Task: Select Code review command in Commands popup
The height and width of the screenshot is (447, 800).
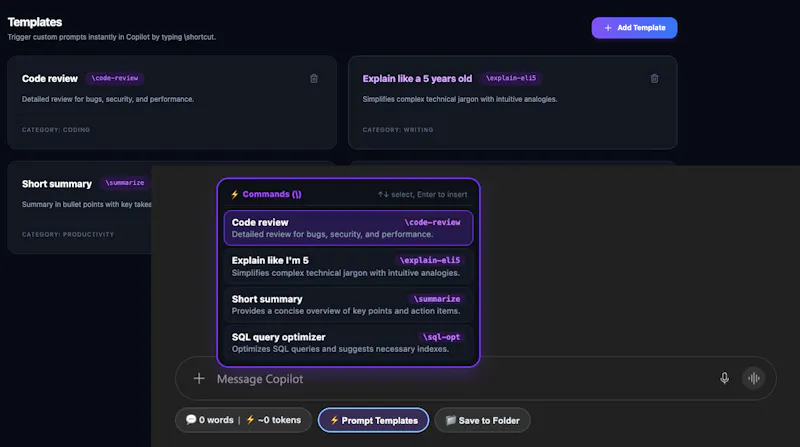Action: (348, 228)
